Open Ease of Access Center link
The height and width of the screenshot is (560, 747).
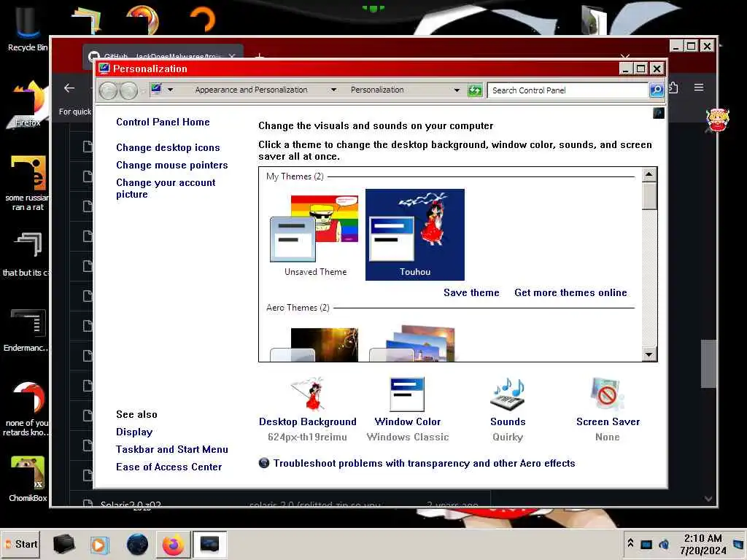[169, 467]
